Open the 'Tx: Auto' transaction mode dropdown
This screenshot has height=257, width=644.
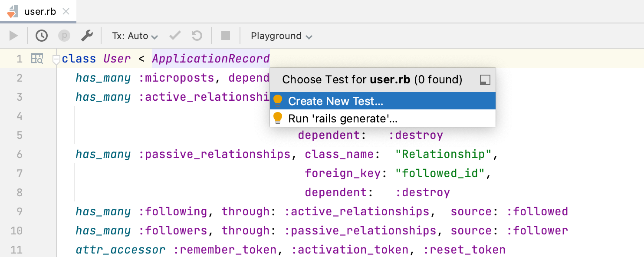pos(135,36)
